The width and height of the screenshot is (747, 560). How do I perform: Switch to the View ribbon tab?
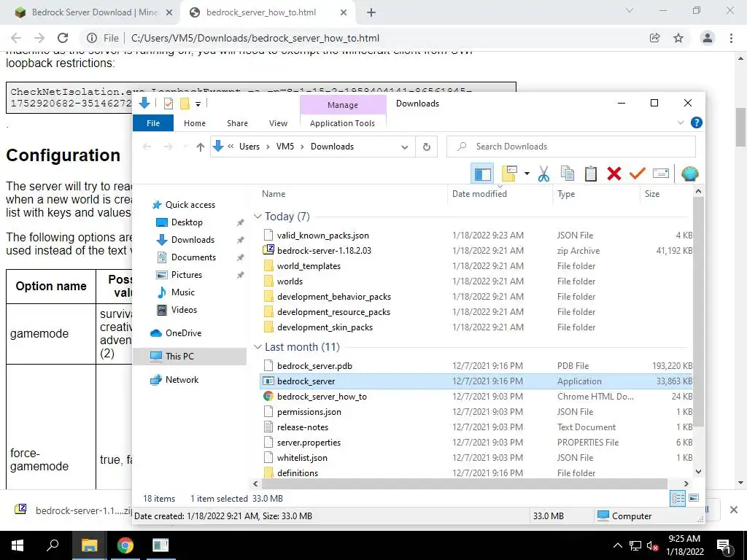pos(278,123)
